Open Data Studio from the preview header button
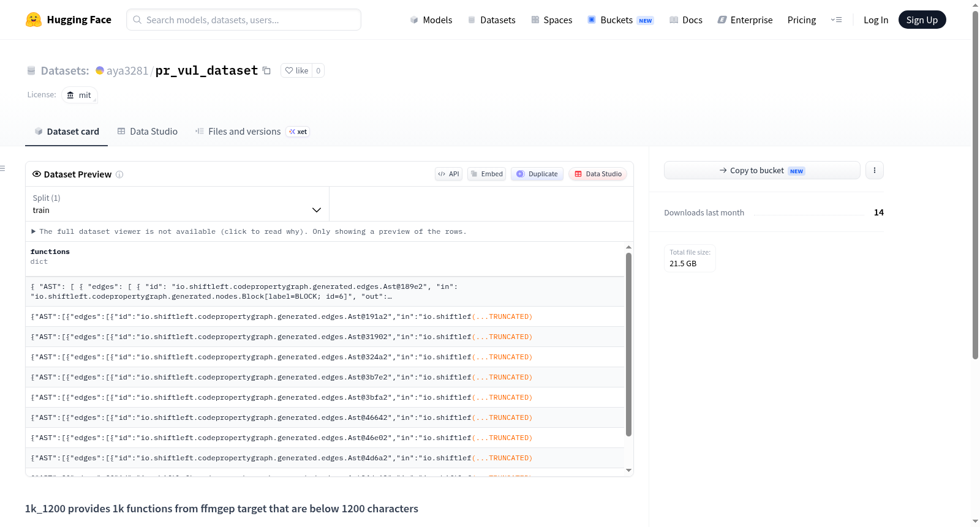Image resolution: width=980 pixels, height=527 pixels. (598, 174)
